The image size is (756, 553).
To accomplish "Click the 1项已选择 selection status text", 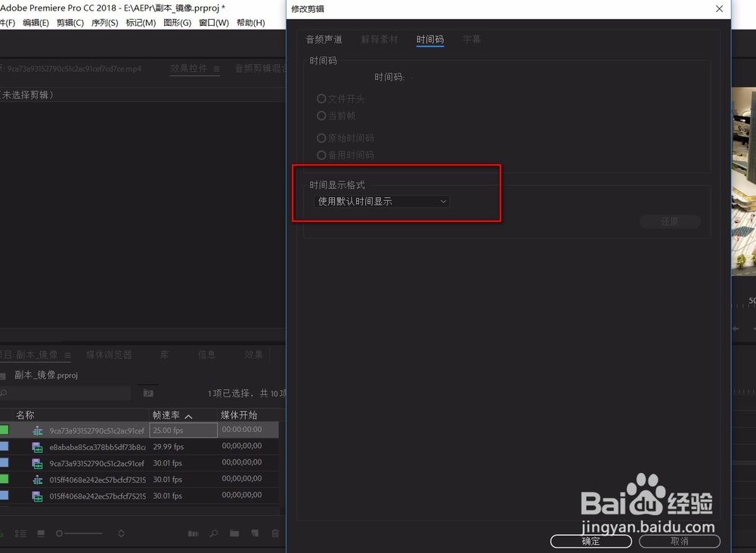I will coord(229,394).
